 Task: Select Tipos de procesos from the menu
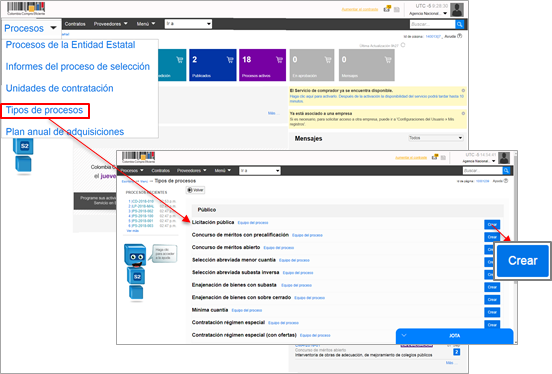[x=45, y=110]
